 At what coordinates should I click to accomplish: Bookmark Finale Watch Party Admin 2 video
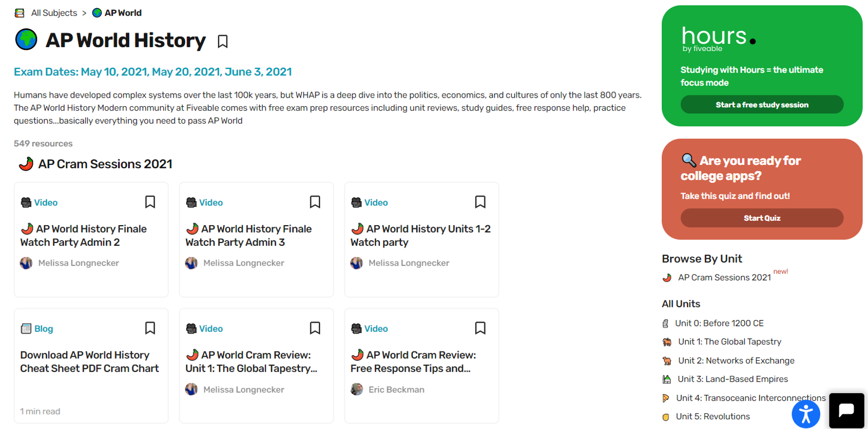coord(150,202)
